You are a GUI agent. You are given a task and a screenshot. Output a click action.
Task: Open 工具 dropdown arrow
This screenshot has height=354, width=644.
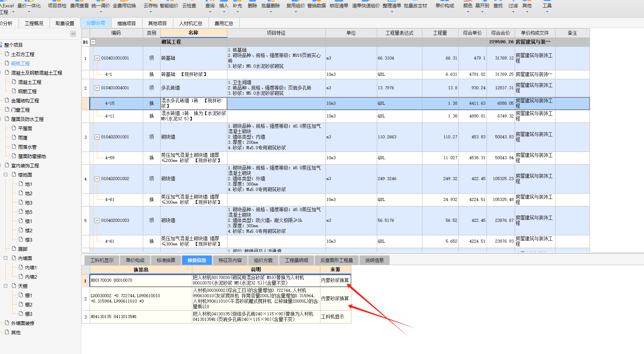tap(547, 12)
